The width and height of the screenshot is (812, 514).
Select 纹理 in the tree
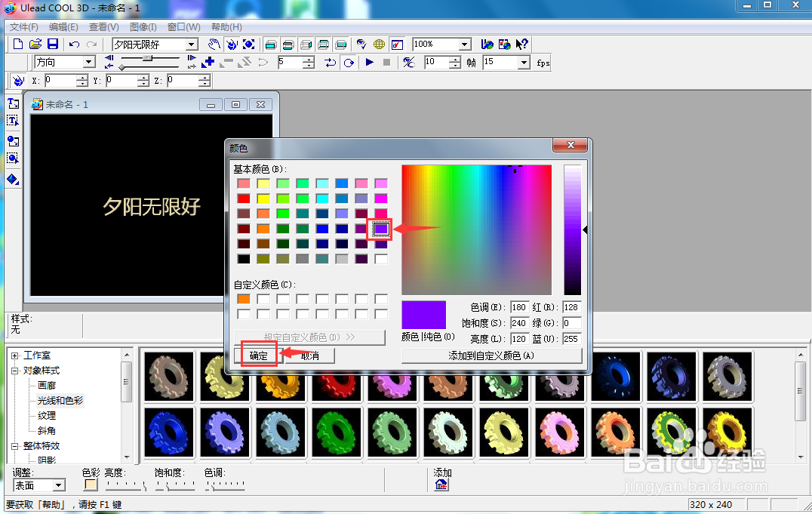[x=47, y=416]
